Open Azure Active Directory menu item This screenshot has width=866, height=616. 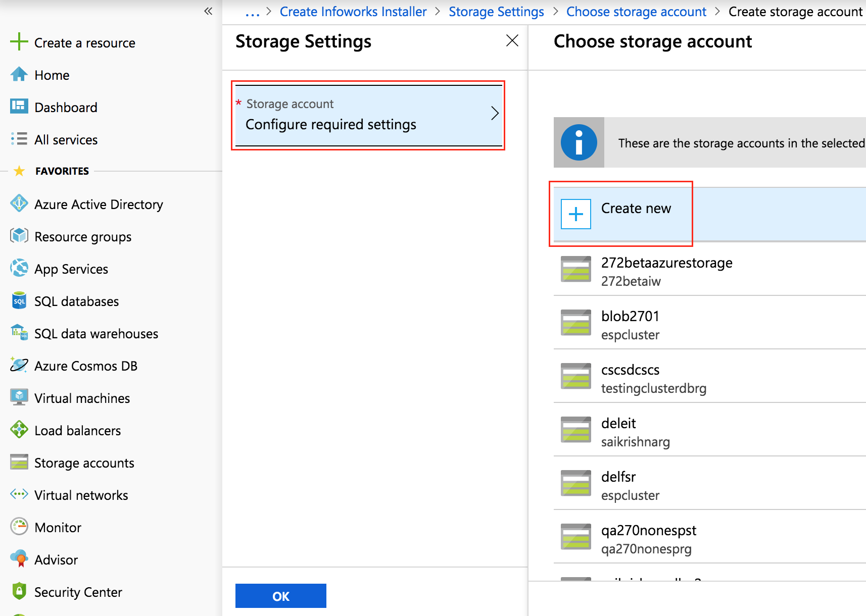click(99, 204)
